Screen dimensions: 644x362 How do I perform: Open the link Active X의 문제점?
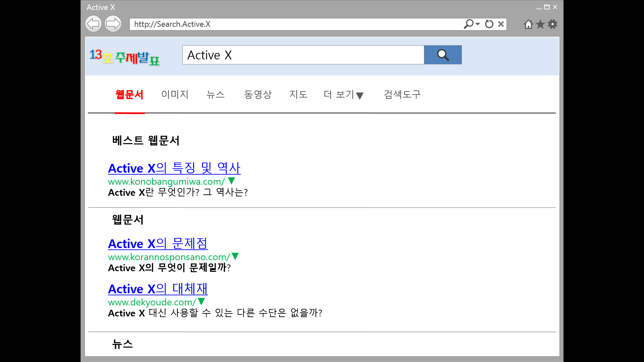[x=158, y=243]
